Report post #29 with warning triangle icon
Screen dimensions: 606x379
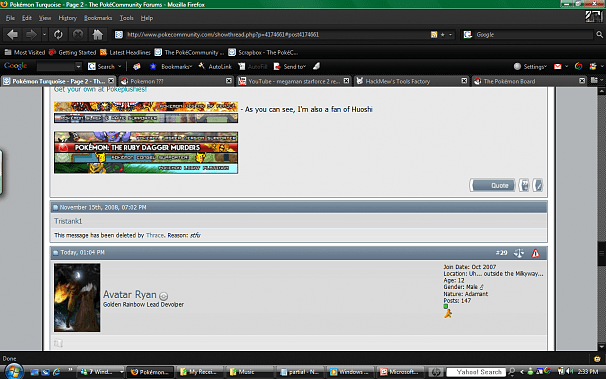click(535, 253)
